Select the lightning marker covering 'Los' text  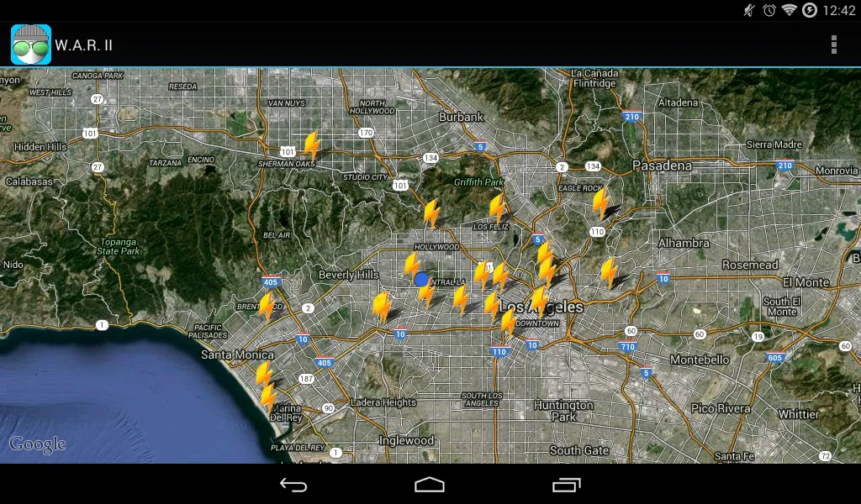tap(492, 306)
